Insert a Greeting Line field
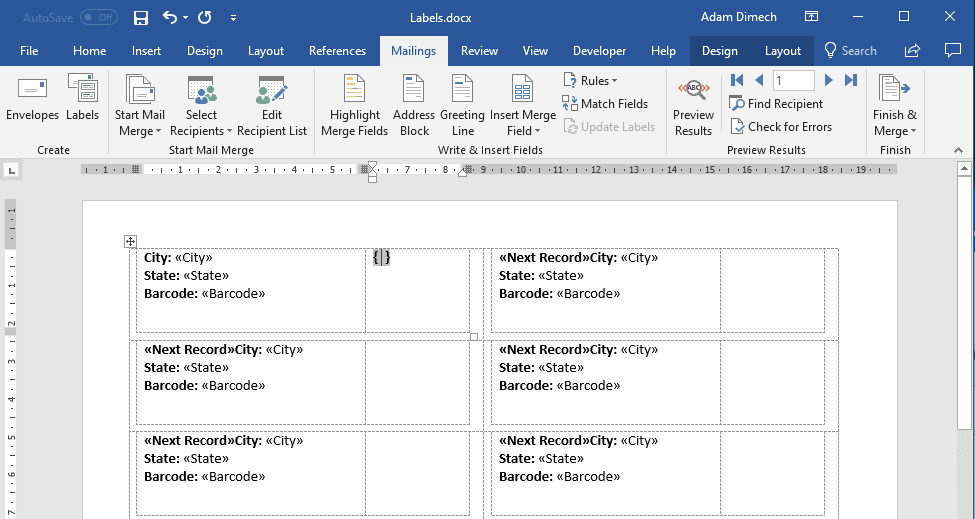 coord(462,107)
